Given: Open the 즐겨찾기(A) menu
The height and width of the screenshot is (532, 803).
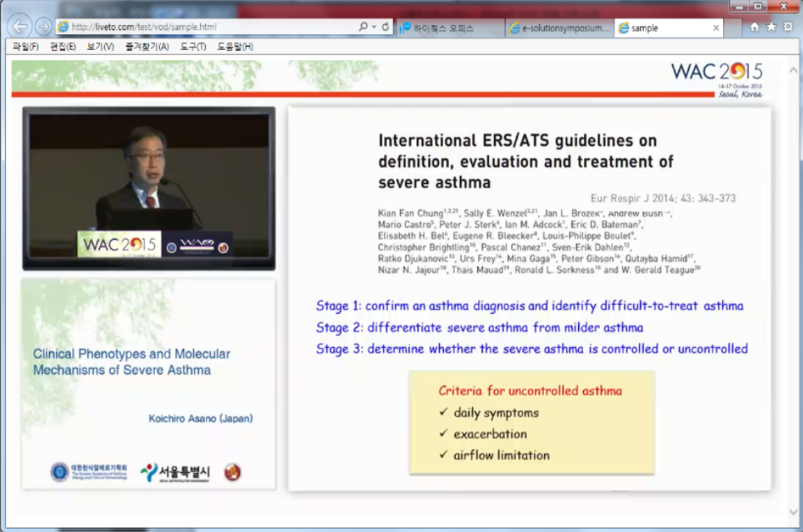Looking at the screenshot, I should [147, 47].
